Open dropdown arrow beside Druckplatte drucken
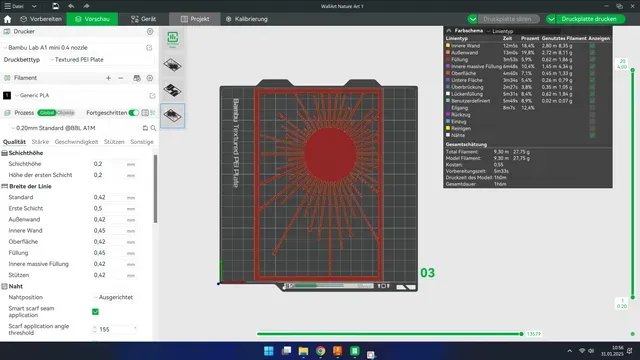640x360 pixels. pos(551,19)
